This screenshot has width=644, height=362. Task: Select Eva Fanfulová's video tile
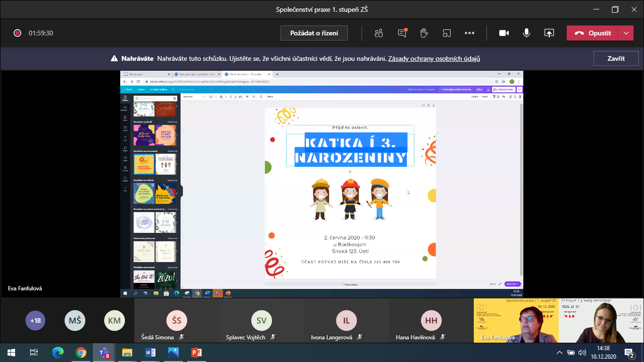coord(516,321)
